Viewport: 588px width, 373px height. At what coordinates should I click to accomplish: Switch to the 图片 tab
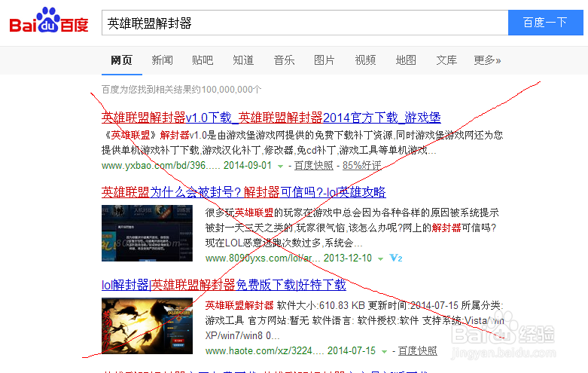[x=324, y=60]
